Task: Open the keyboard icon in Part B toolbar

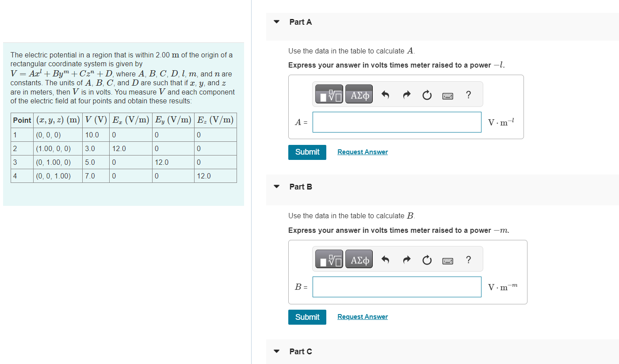Action: 447,259
